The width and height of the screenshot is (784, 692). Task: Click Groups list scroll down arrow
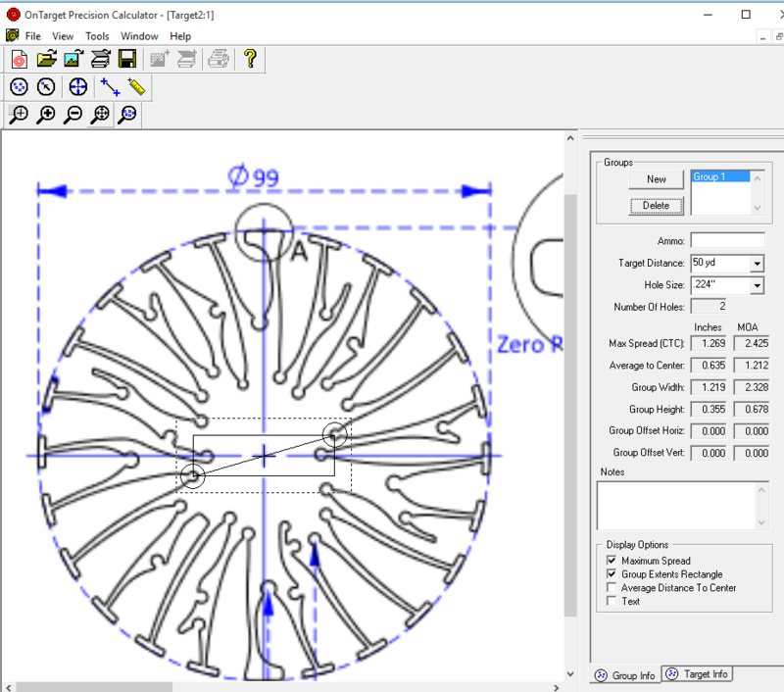tap(758, 208)
